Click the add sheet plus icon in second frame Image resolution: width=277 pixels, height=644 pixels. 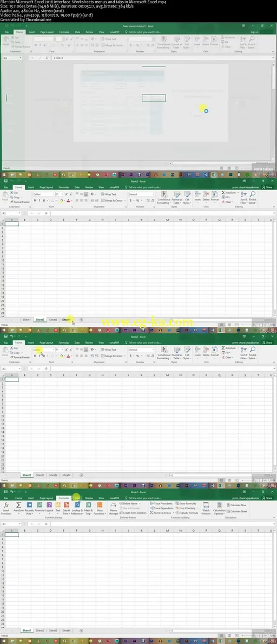81,319
